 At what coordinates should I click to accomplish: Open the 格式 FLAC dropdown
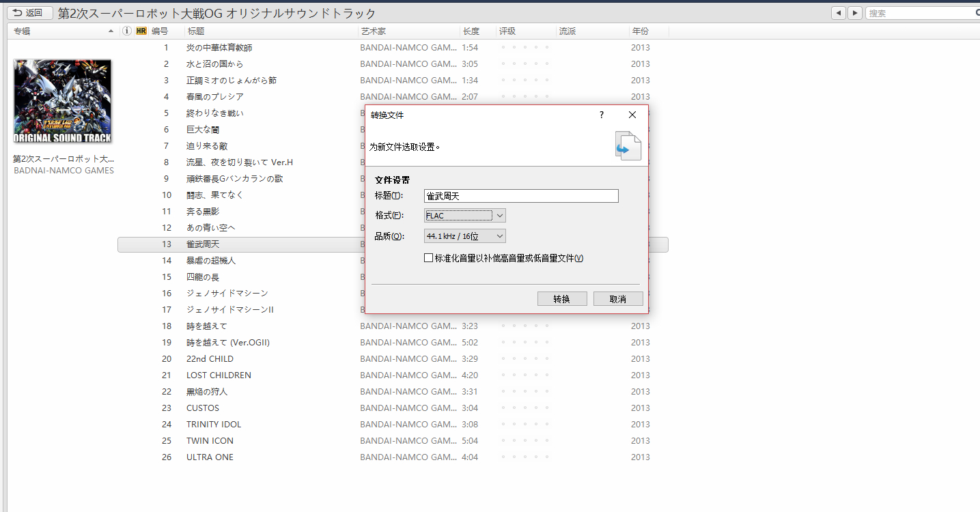(465, 216)
